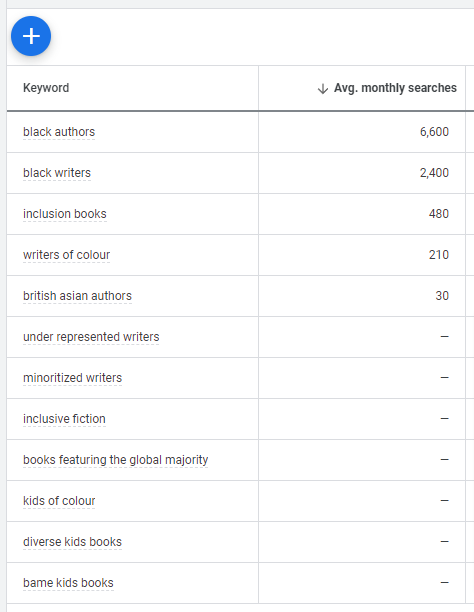Open 'books featuring the global majority' keyword

tap(116, 460)
